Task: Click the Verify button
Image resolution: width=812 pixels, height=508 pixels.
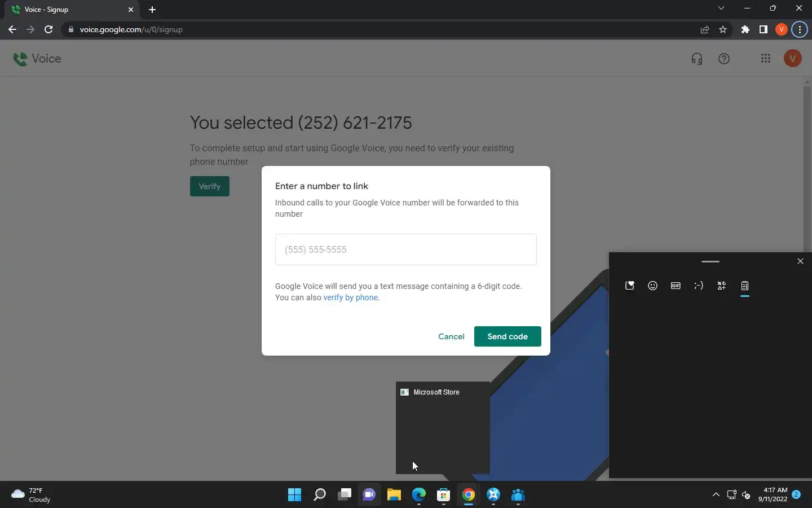Action: tap(210, 186)
